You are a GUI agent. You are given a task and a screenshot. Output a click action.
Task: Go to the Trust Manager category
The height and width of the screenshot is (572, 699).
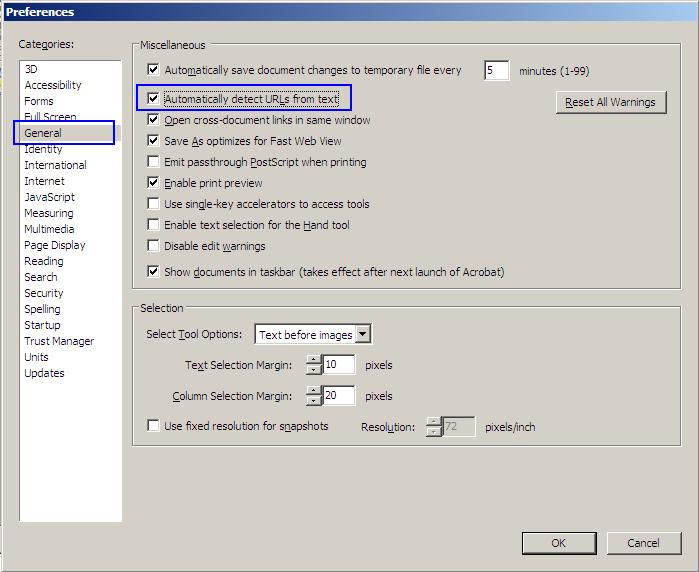pos(59,341)
